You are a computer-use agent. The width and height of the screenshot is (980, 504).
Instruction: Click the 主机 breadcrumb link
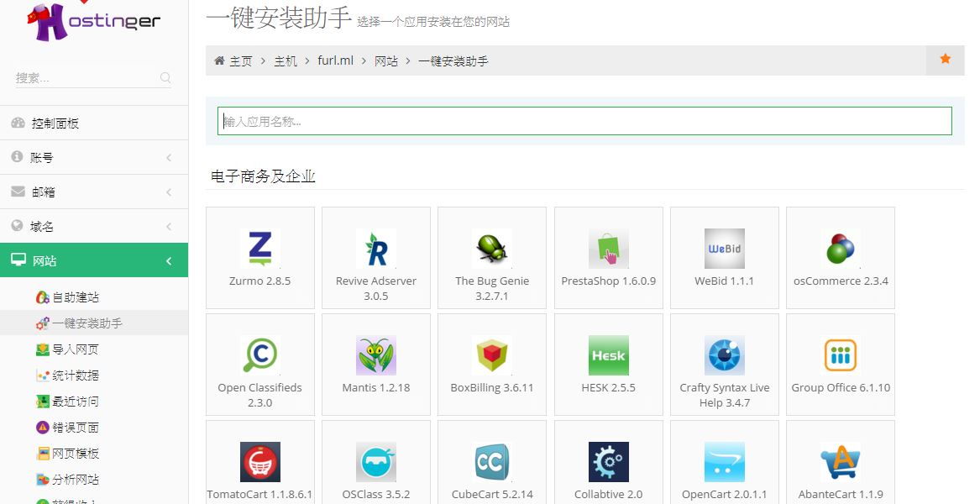(286, 60)
